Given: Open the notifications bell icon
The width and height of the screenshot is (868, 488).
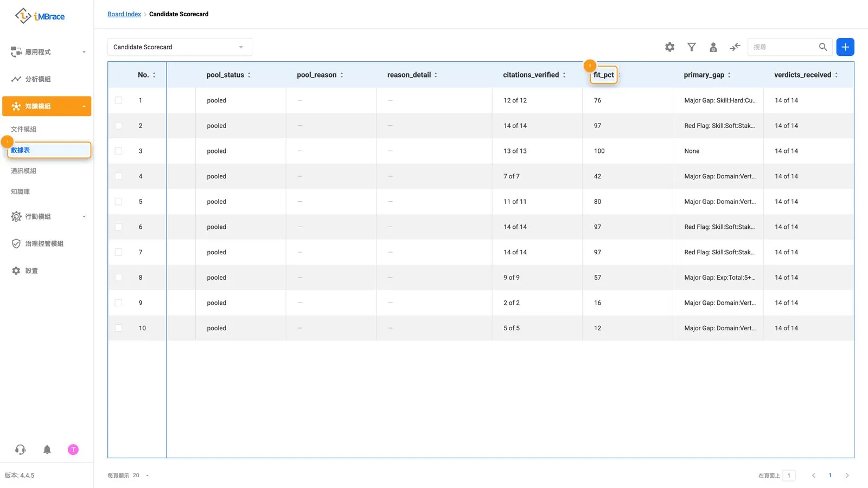Looking at the screenshot, I should pyautogui.click(x=47, y=450).
